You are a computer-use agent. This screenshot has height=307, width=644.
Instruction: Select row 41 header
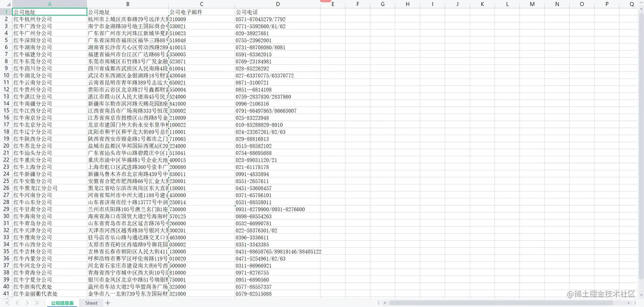(x=6, y=293)
